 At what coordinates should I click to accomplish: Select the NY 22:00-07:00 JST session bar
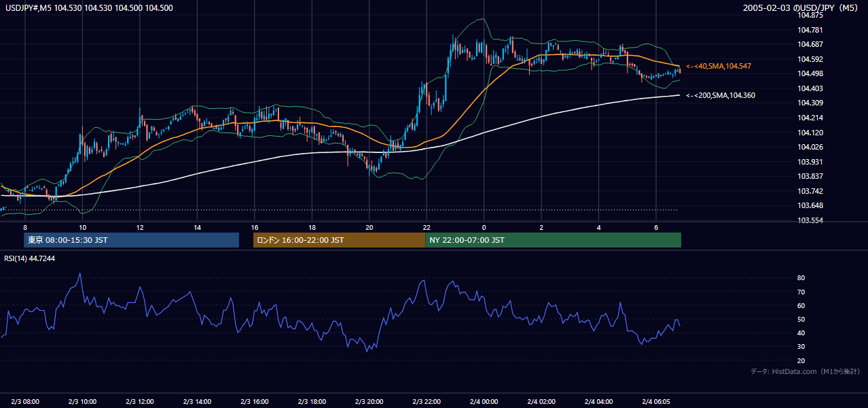click(x=553, y=240)
